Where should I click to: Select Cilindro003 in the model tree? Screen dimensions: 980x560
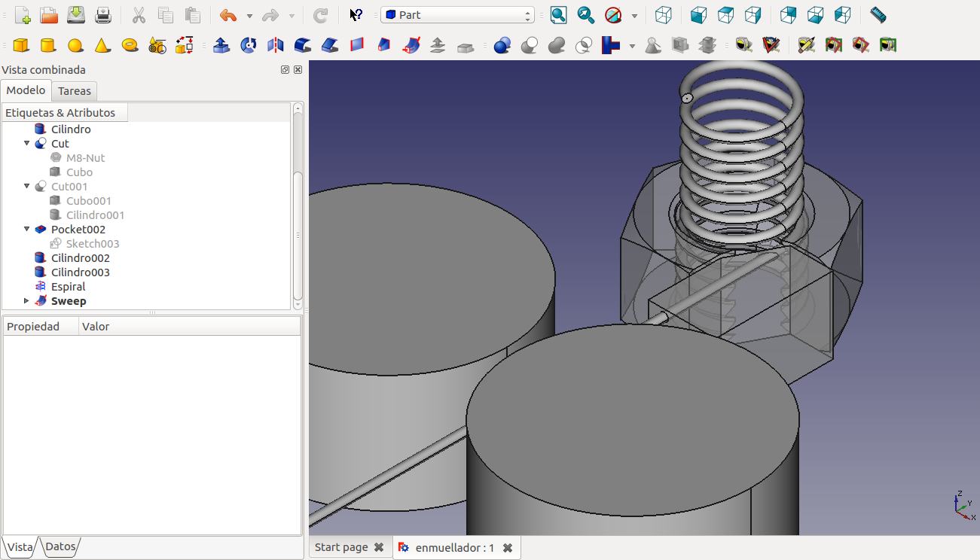80,272
